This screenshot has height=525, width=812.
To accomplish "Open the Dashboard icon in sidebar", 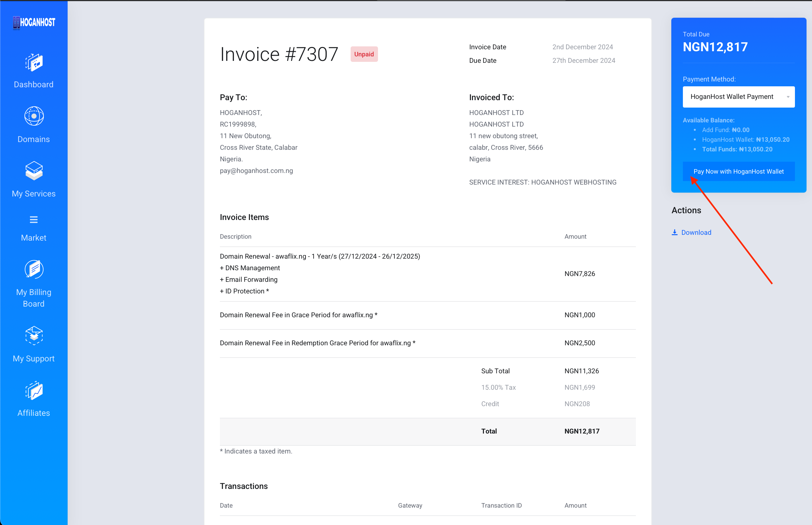I will pyautogui.click(x=34, y=62).
